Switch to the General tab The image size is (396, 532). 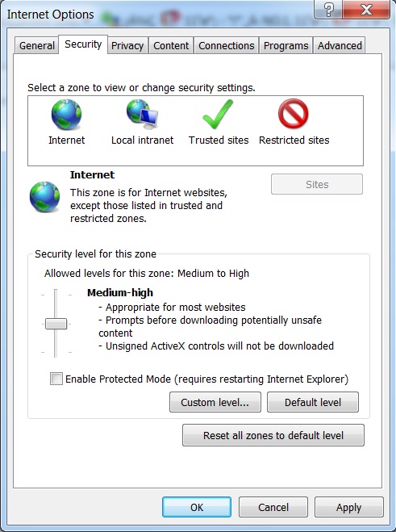click(x=37, y=45)
